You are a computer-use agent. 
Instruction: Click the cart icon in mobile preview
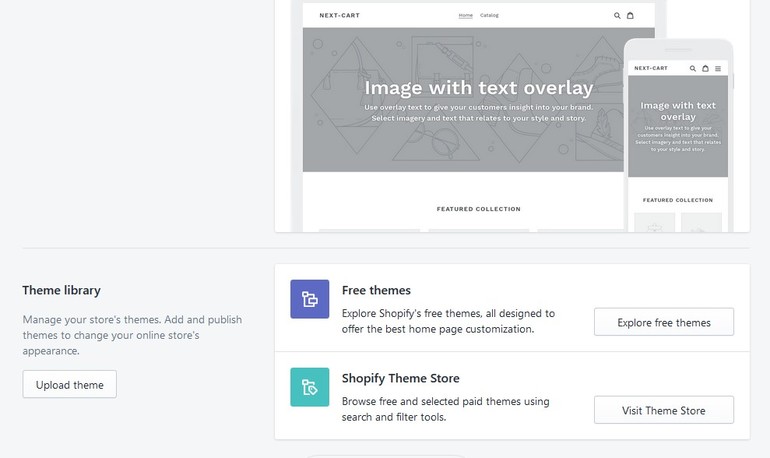pyautogui.click(x=705, y=68)
